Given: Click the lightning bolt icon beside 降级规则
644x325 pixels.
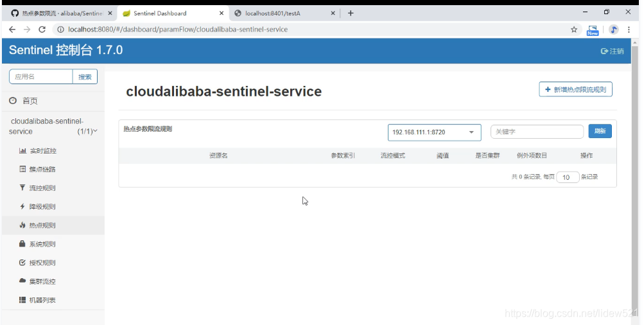Looking at the screenshot, I should [22, 206].
